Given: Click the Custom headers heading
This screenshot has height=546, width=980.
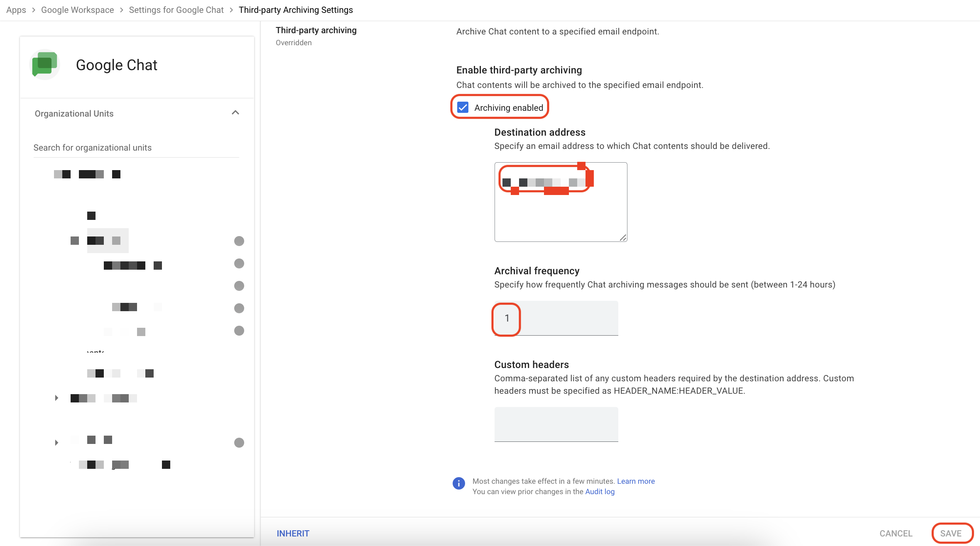Looking at the screenshot, I should pyautogui.click(x=532, y=365).
